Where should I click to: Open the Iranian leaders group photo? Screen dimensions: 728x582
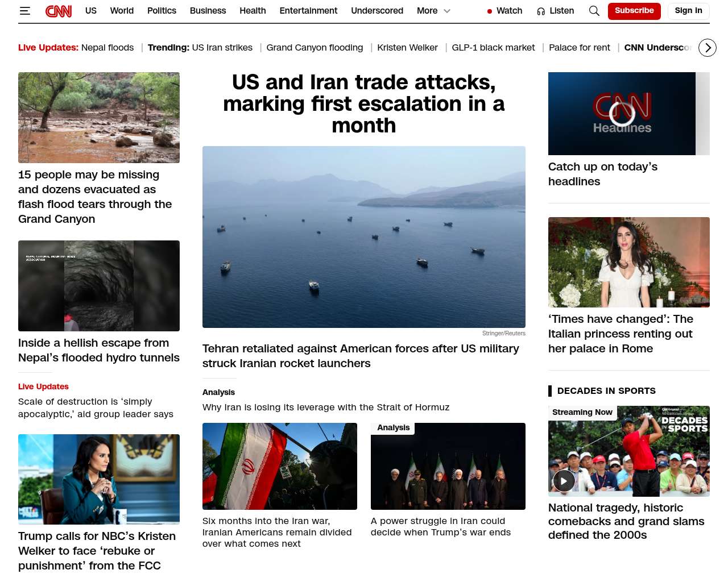[448, 466]
